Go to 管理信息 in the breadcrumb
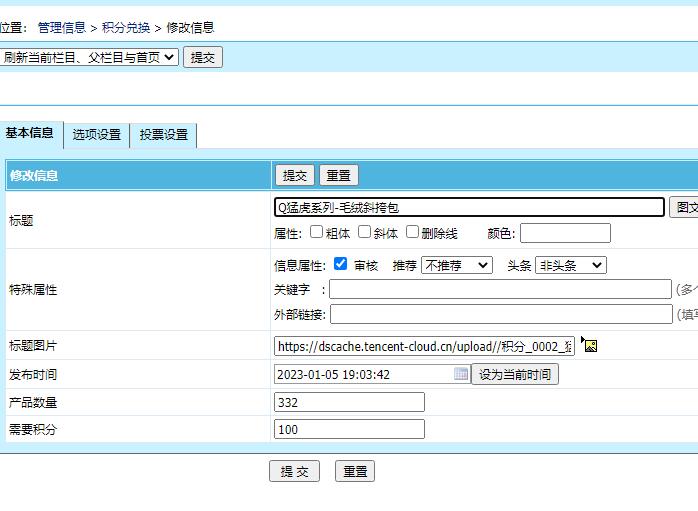The height and width of the screenshot is (511, 698). pos(62,27)
